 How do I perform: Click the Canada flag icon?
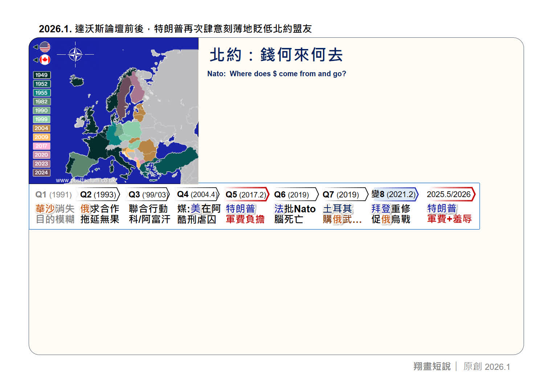pyautogui.click(x=45, y=60)
